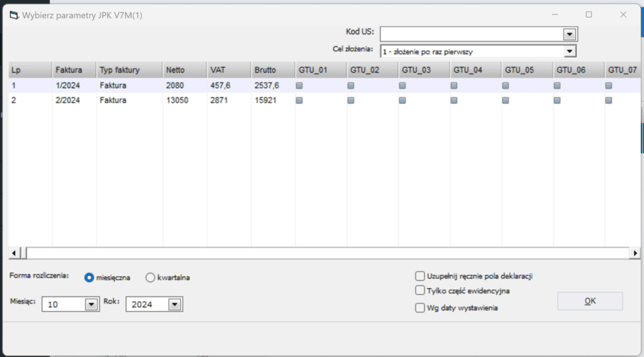The height and width of the screenshot is (357, 644).
Task: Expand the 'Cel złożenia' dropdown
Action: click(569, 52)
